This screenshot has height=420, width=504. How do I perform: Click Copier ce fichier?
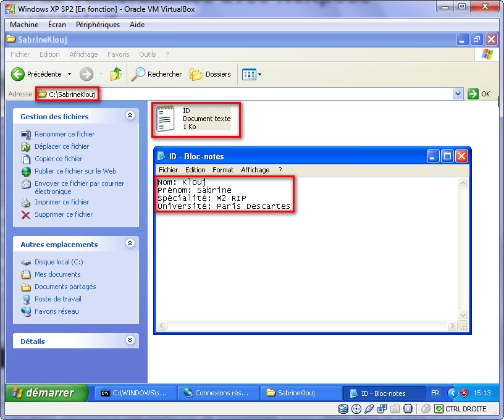click(58, 159)
